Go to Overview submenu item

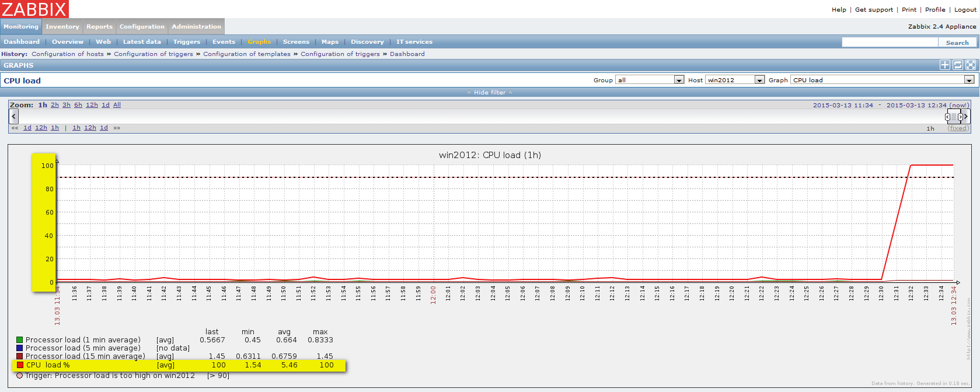pos(68,42)
